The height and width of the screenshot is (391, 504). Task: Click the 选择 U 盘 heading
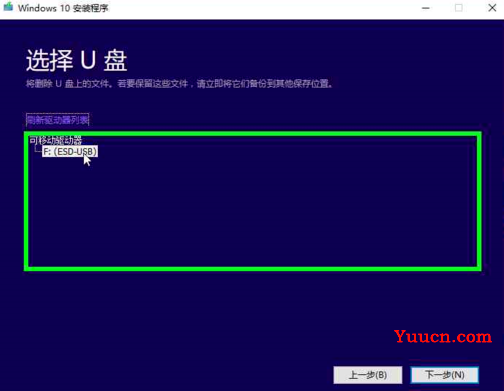[76, 60]
